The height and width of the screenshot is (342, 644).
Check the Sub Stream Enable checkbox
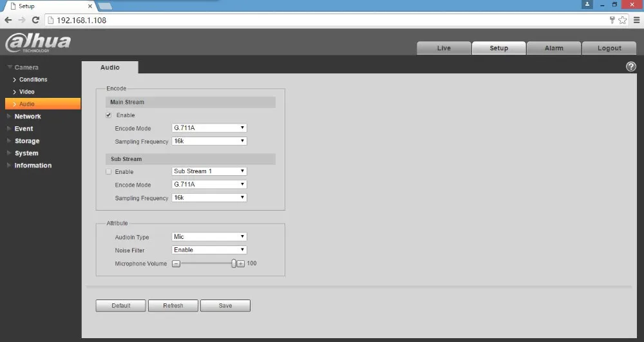coord(109,171)
